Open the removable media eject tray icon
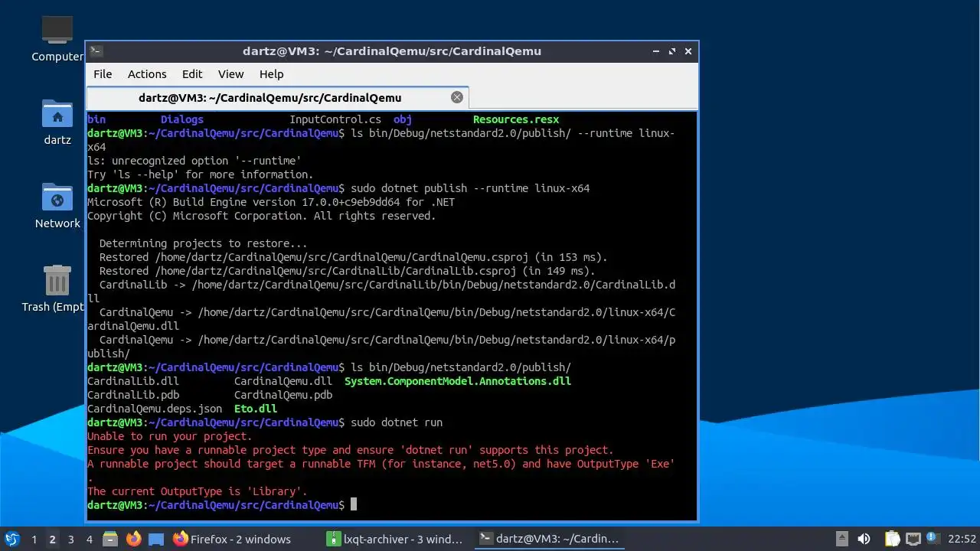Image resolution: width=980 pixels, height=551 pixels. (x=842, y=539)
